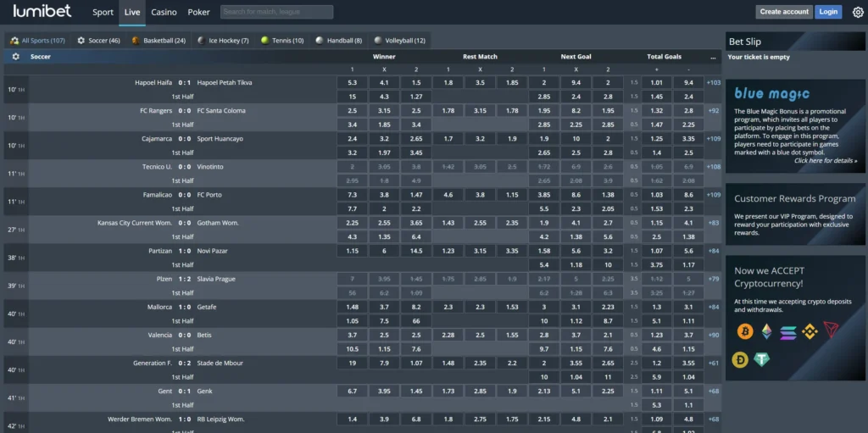Expand +83 markets for Kansas City
868x433 pixels.
click(x=714, y=223)
